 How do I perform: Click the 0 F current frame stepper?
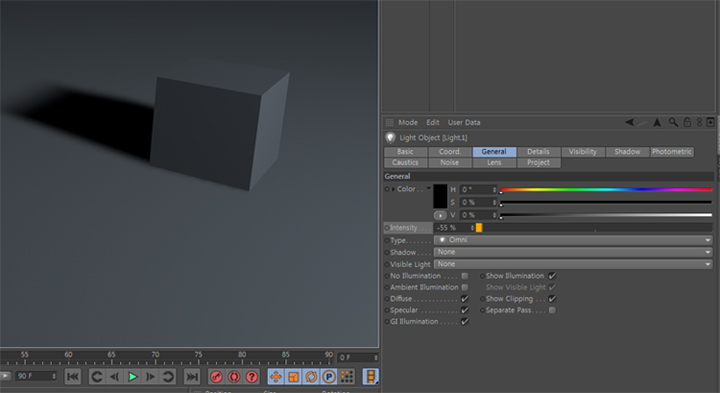[x=376, y=358]
